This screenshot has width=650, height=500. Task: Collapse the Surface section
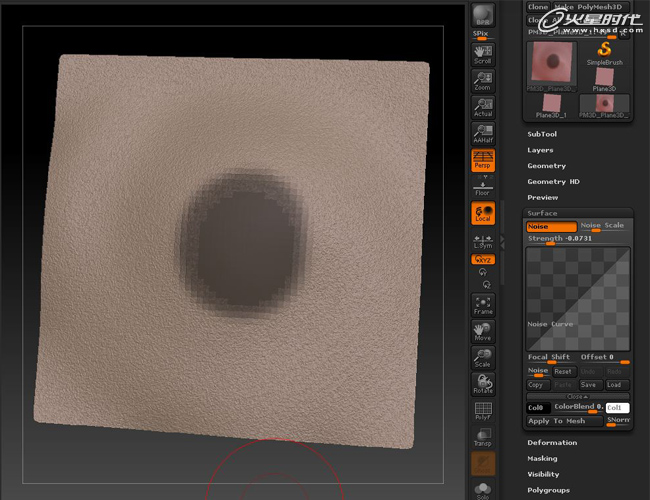coord(542,213)
